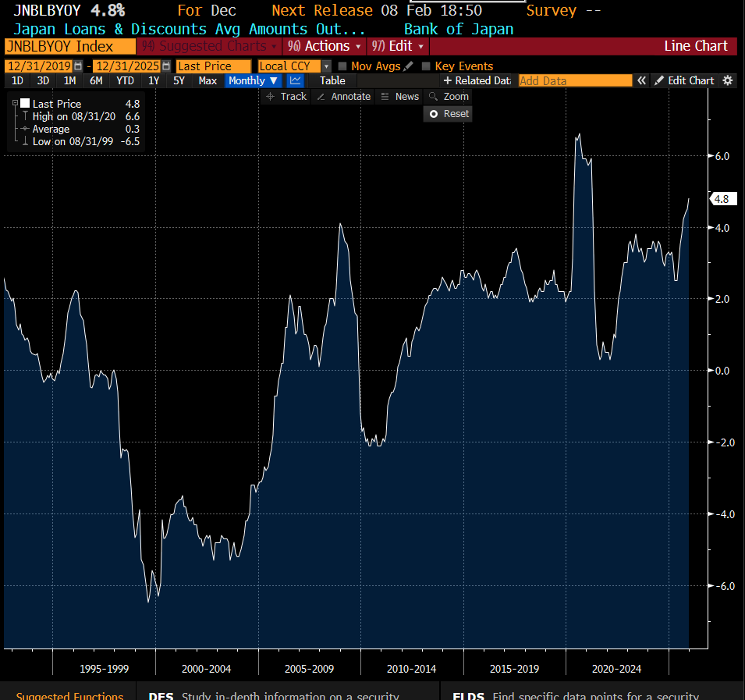
Task: Select the Max range tab
Action: (x=208, y=81)
